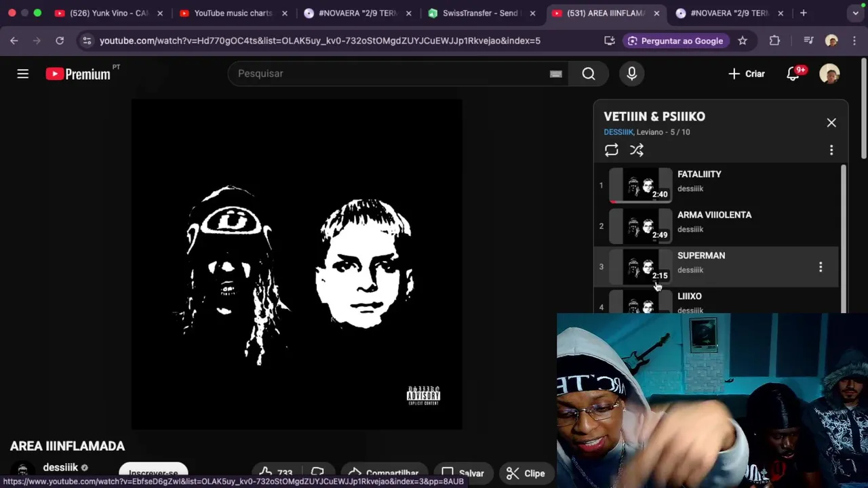
Task: Click install app icon in address bar
Action: [x=610, y=41]
